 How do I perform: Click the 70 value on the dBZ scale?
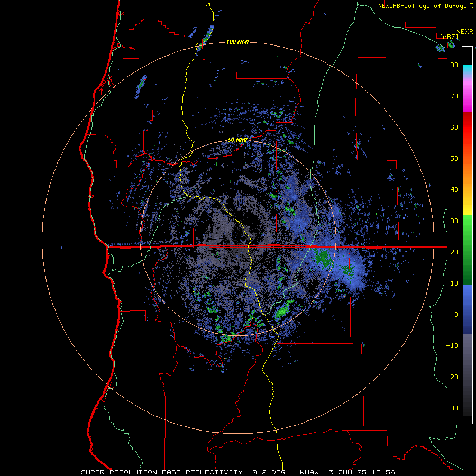coord(454,96)
